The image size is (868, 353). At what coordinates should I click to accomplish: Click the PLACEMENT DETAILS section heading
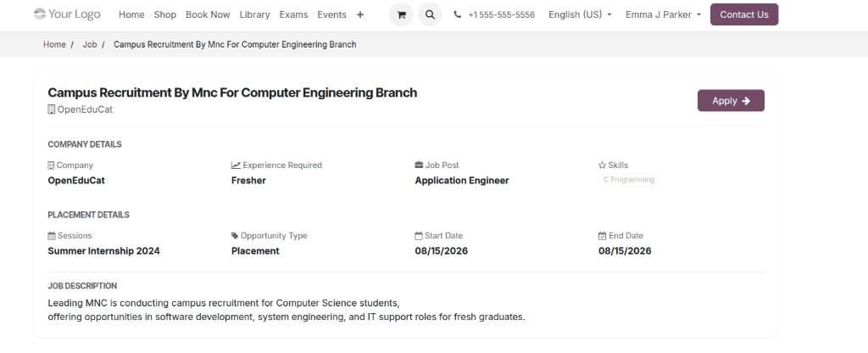coord(88,215)
